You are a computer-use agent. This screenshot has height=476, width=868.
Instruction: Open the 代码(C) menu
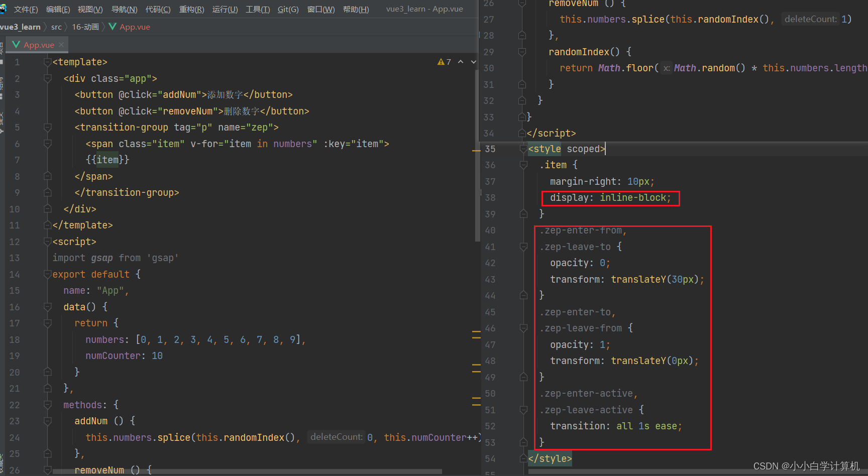pyautogui.click(x=158, y=9)
